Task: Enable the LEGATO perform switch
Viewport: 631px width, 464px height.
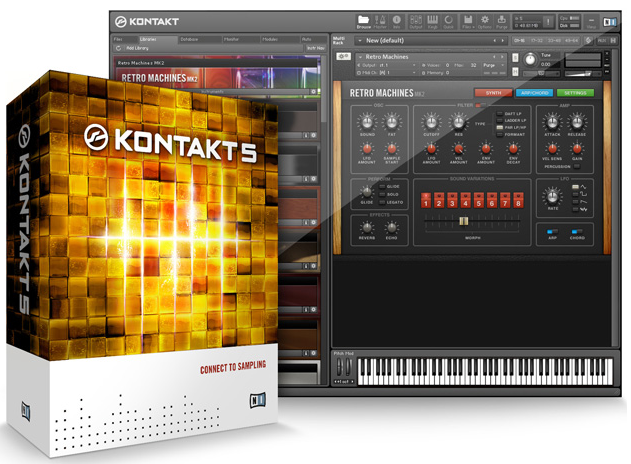Action: (382, 202)
